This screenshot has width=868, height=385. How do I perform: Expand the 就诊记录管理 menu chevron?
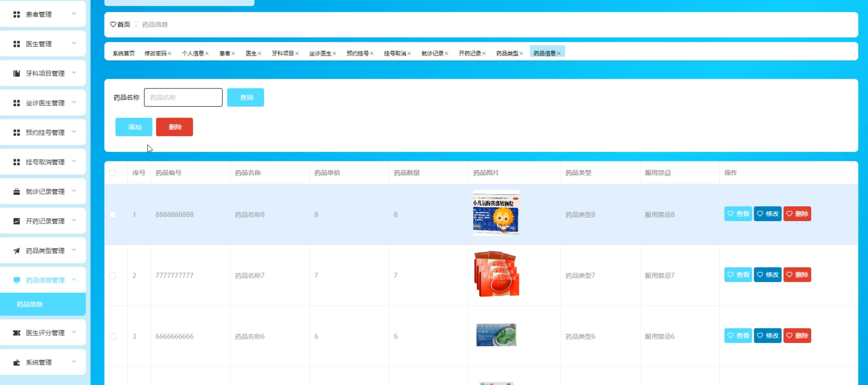click(x=74, y=191)
